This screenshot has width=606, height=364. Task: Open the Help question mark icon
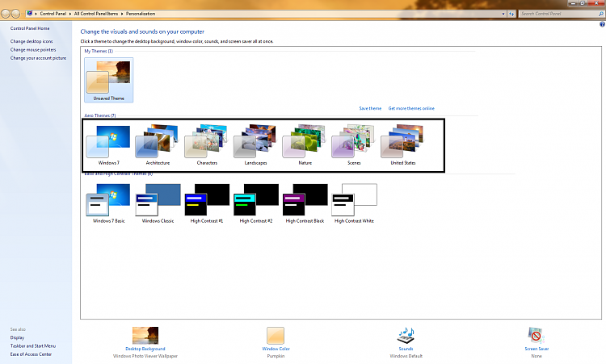tap(602, 24)
